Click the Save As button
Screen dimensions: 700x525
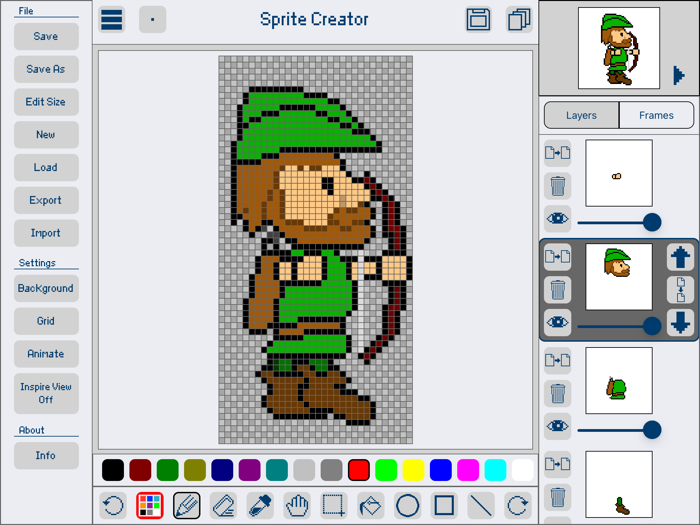(x=46, y=69)
